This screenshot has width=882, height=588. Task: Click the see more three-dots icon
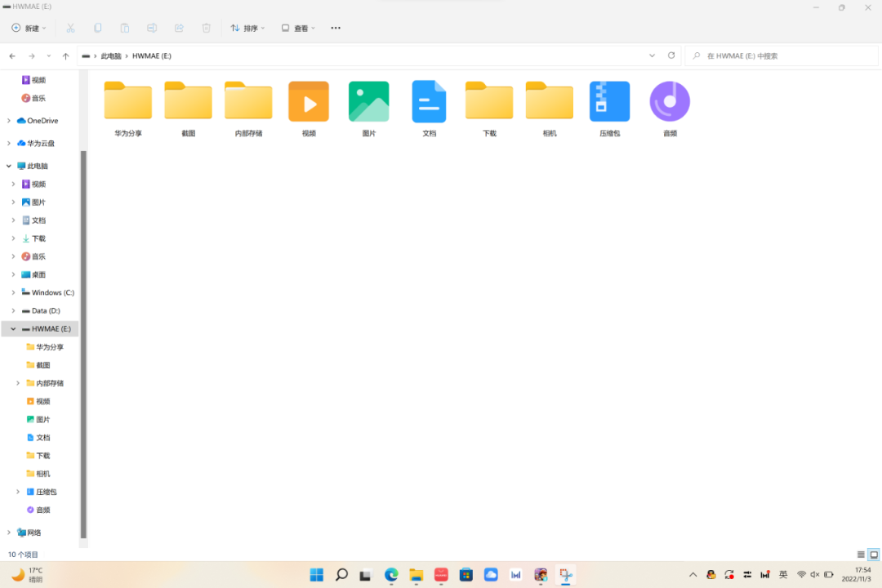pos(336,28)
